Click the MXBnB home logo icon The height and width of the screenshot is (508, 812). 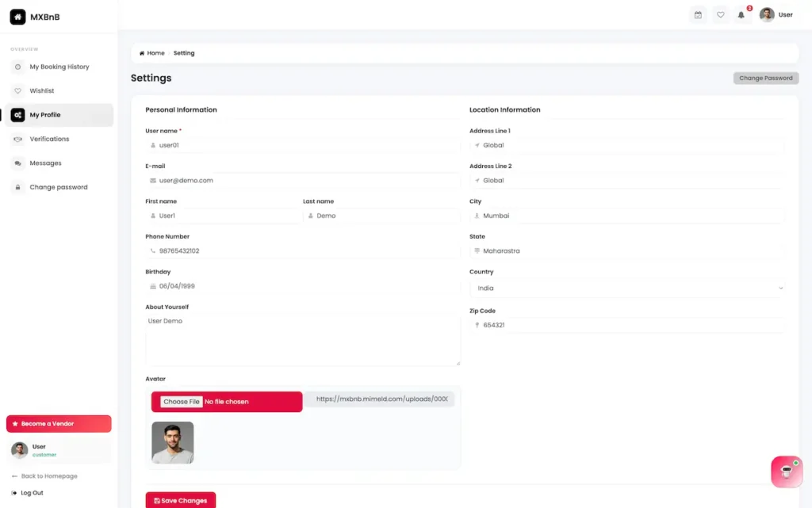[x=17, y=17]
